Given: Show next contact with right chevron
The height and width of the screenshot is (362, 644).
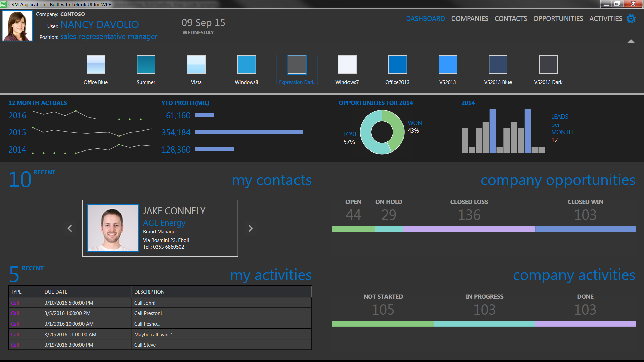Looking at the screenshot, I should [250, 228].
